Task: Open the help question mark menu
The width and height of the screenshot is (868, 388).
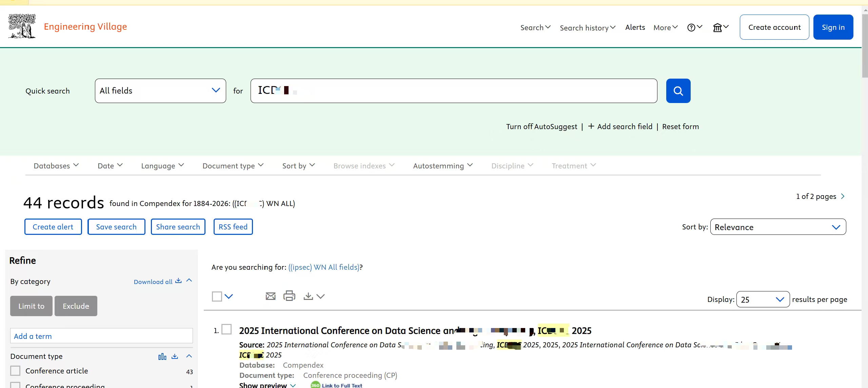Action: (x=695, y=27)
